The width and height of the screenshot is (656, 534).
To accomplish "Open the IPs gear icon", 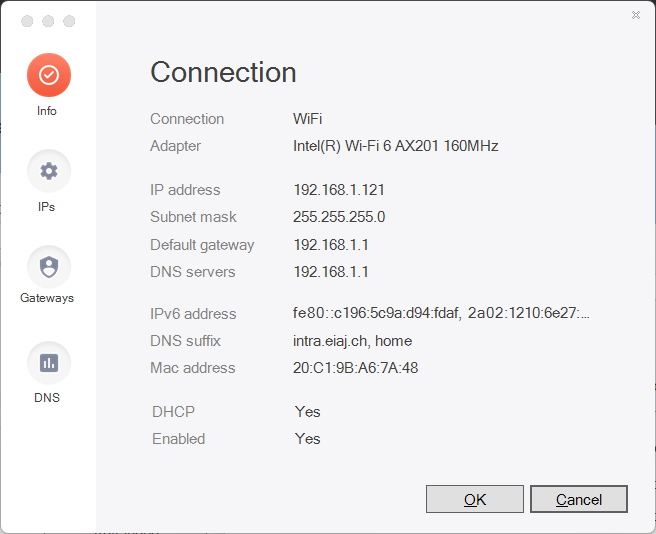I will [48, 171].
